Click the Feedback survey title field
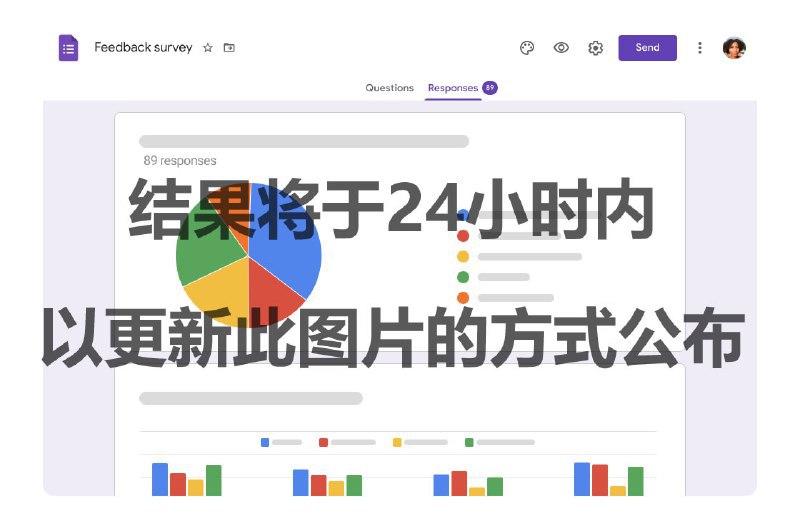 pos(143,47)
